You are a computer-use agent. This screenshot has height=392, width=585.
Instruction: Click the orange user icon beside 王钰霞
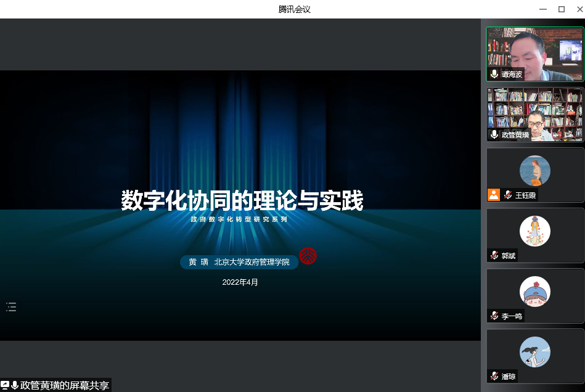coord(494,195)
